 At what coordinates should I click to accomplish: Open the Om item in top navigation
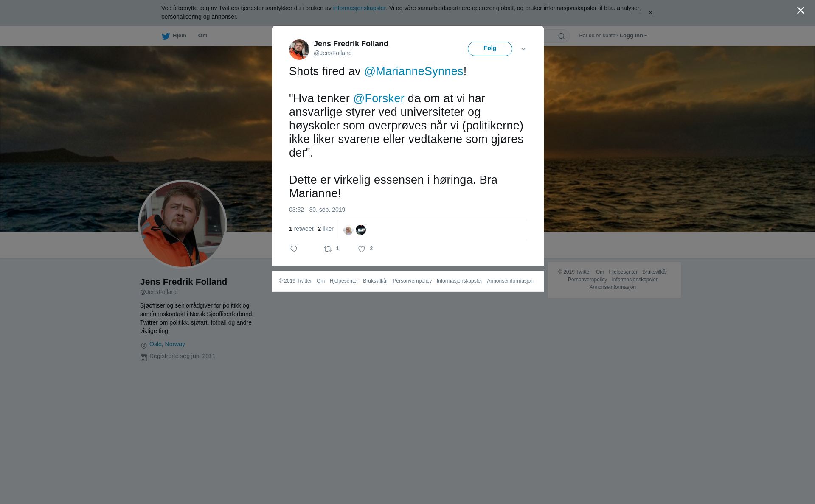pos(202,36)
